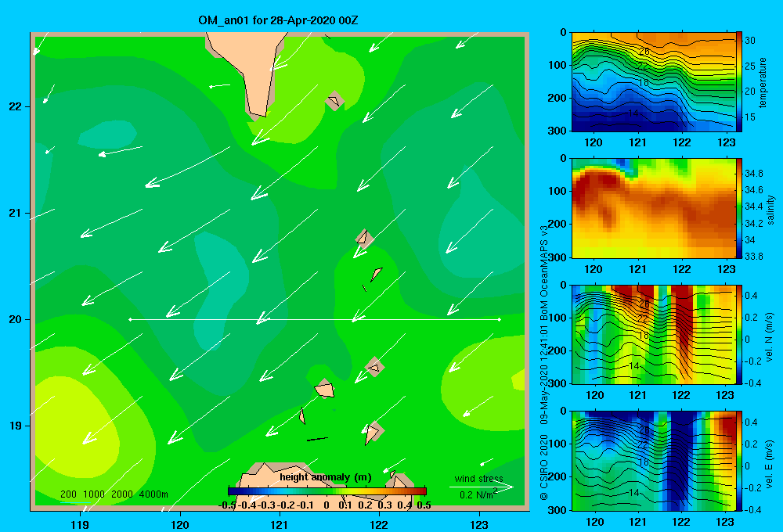Click longitude label "120" under the main map
The height and width of the screenshot is (532, 783).
coord(180,524)
